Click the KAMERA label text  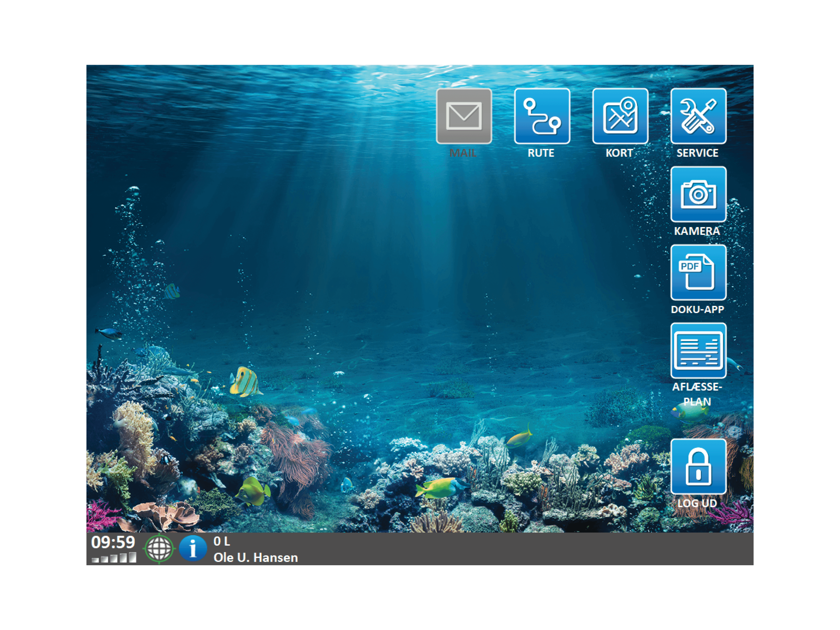[x=697, y=231]
